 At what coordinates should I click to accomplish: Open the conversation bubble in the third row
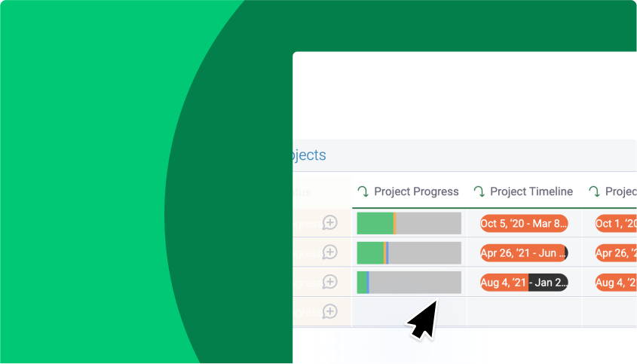pos(329,282)
